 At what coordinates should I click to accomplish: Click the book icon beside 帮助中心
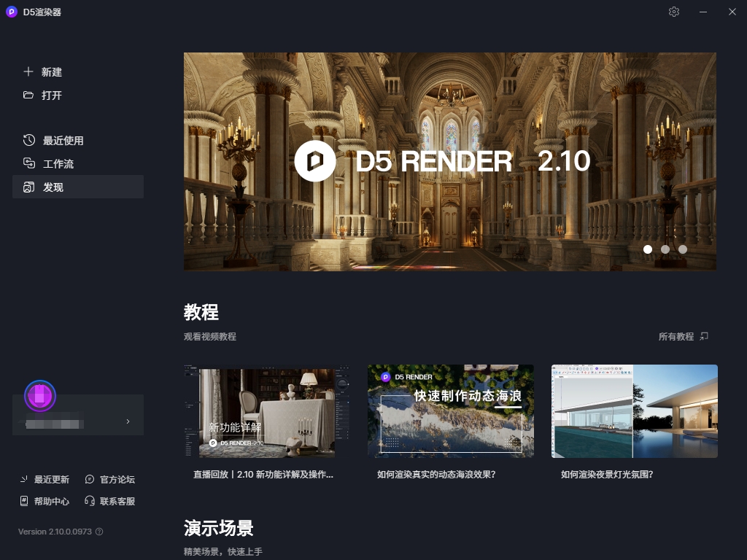tap(24, 501)
